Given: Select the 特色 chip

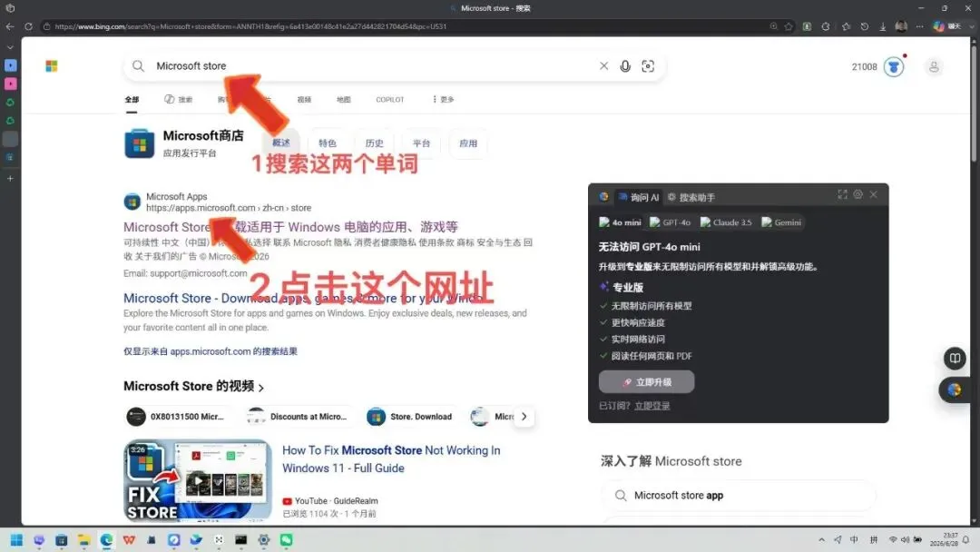Looking at the screenshot, I should click(x=328, y=143).
